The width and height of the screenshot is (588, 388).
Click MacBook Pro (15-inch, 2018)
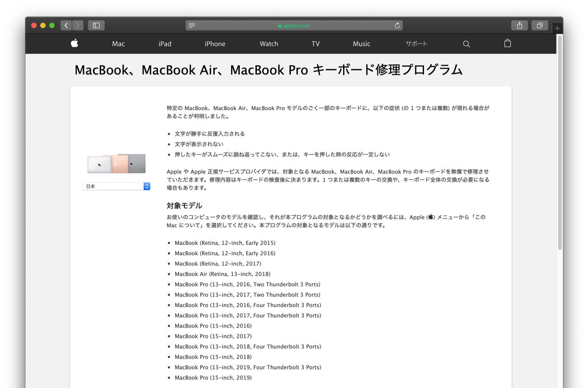213,357
